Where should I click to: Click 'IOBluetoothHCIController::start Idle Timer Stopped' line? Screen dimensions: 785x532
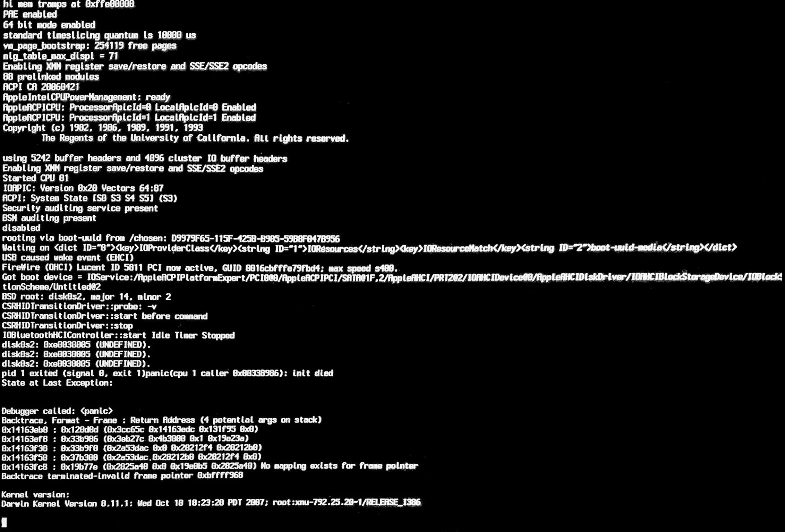click(x=118, y=335)
